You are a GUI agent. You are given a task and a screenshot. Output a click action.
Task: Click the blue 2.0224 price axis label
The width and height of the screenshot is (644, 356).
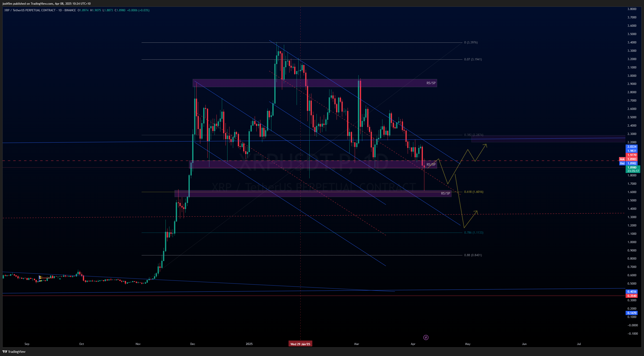click(632, 147)
